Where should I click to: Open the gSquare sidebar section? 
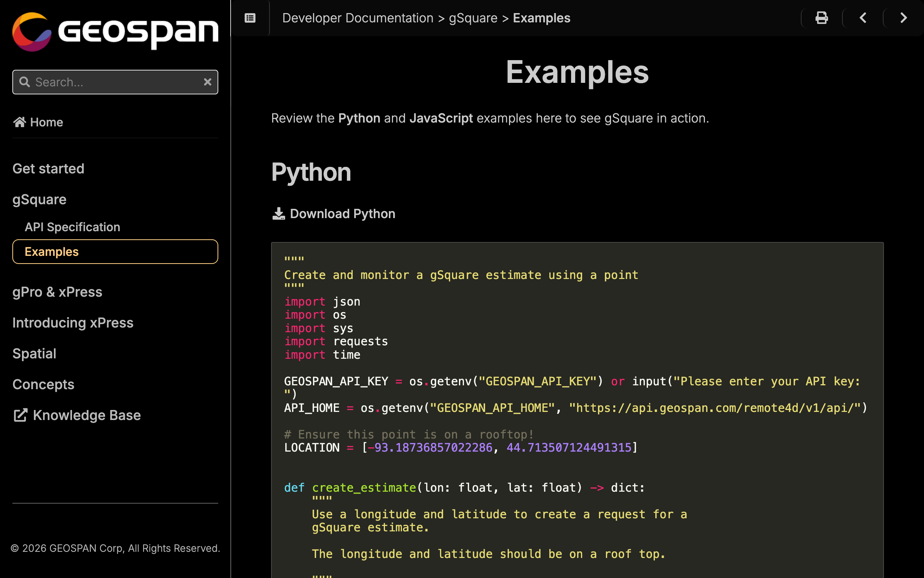tap(40, 200)
